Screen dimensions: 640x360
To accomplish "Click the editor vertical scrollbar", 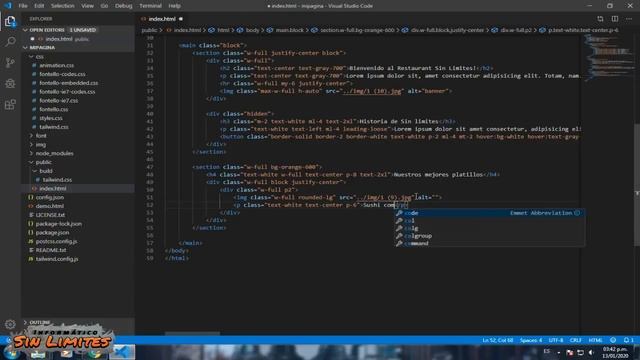I will 637,184.
